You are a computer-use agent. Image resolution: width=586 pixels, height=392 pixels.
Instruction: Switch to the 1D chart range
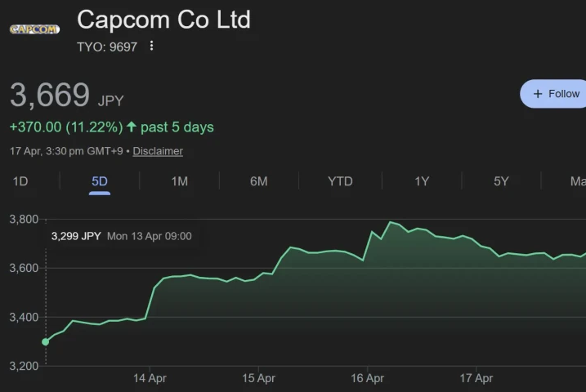(x=20, y=181)
